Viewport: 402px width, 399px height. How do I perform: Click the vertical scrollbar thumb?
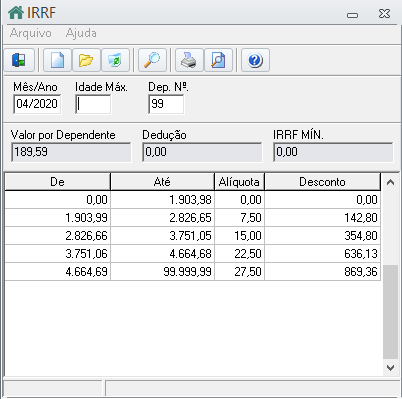pos(390,312)
